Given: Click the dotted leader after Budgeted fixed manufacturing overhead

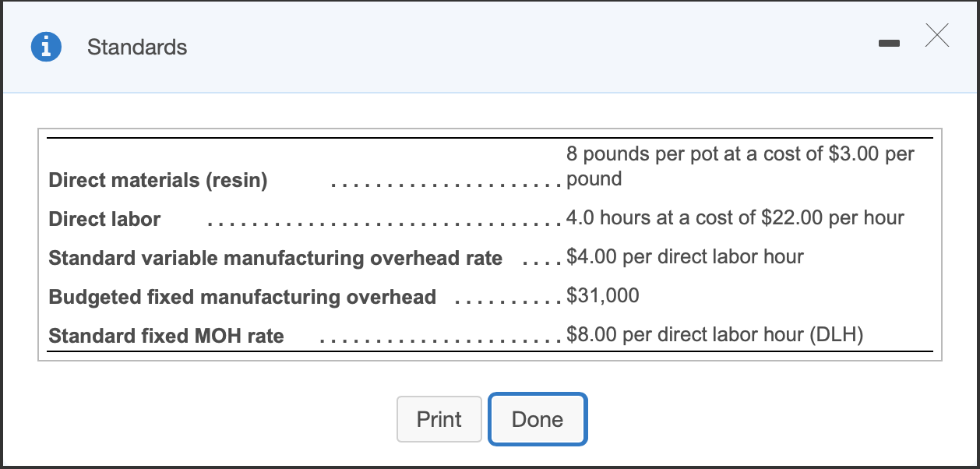Looking at the screenshot, I should pos(507,301).
